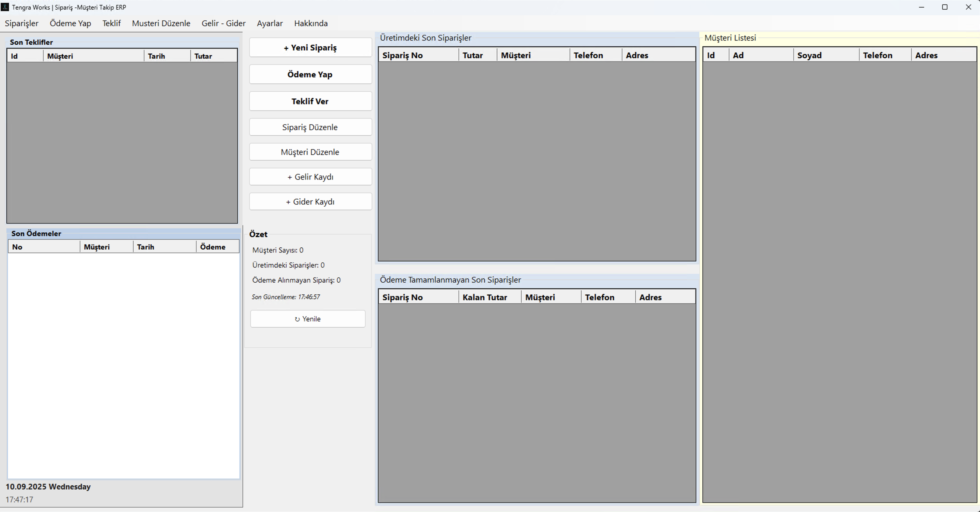The image size is (980, 512).
Task: Click the Yenile refresh button
Action: 307,319
